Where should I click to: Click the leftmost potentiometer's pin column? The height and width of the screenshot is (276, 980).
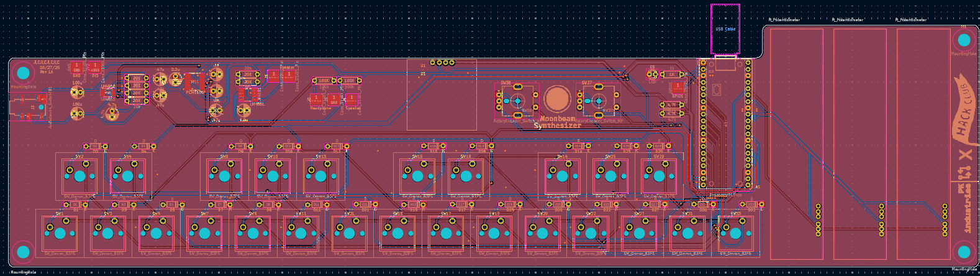point(818,219)
